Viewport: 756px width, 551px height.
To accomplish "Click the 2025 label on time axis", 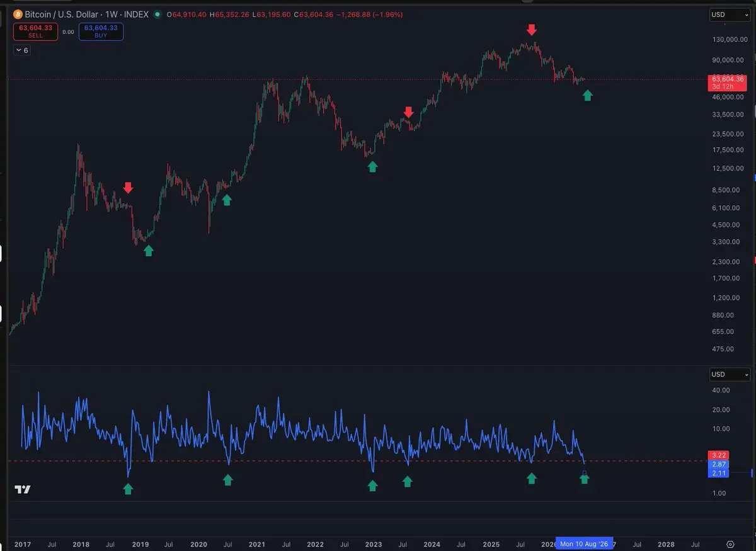I will point(491,544).
